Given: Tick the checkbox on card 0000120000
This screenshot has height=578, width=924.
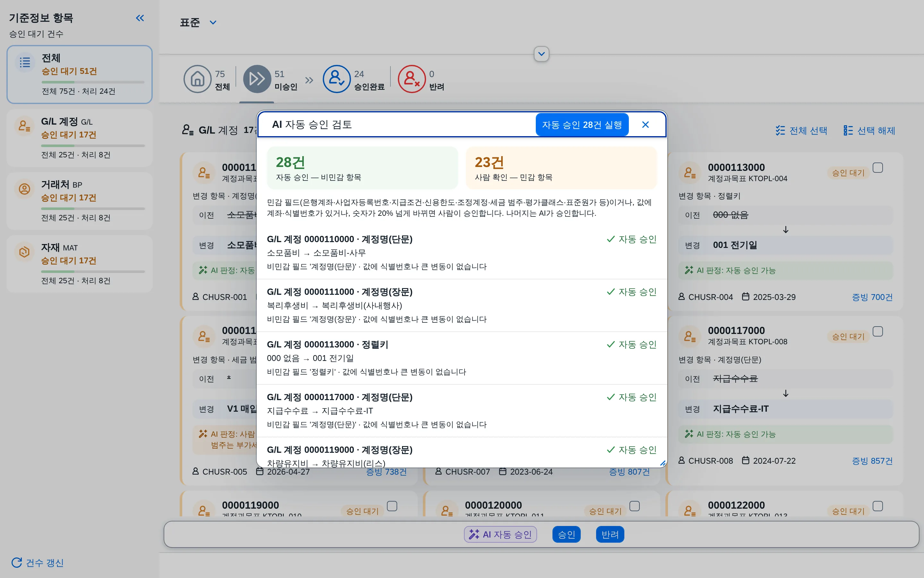Looking at the screenshot, I should (635, 506).
